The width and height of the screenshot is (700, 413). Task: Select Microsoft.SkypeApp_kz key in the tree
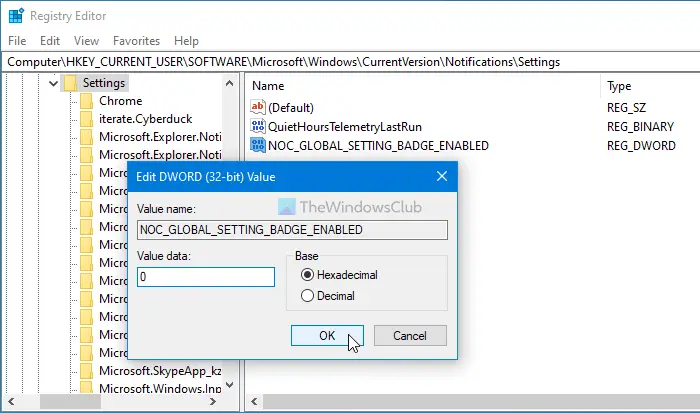(x=160, y=371)
